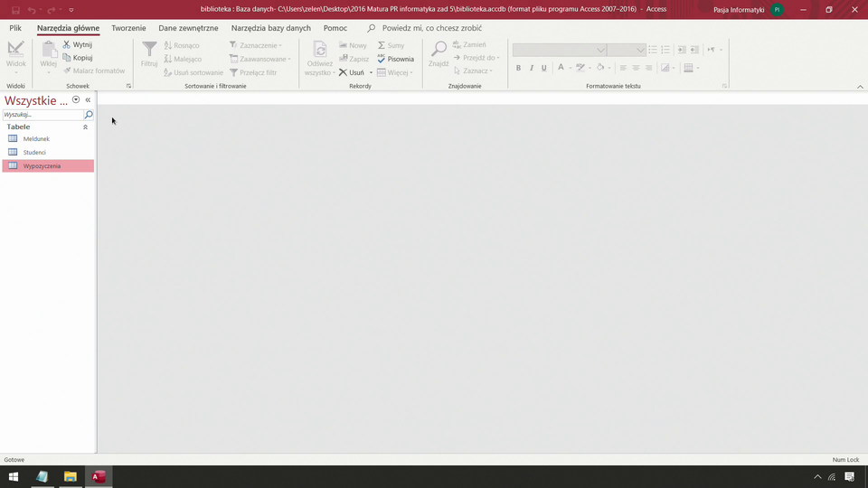The height and width of the screenshot is (488, 868).
Task: Open the Dane zewnętrzne ribbon tab
Action: tap(188, 28)
